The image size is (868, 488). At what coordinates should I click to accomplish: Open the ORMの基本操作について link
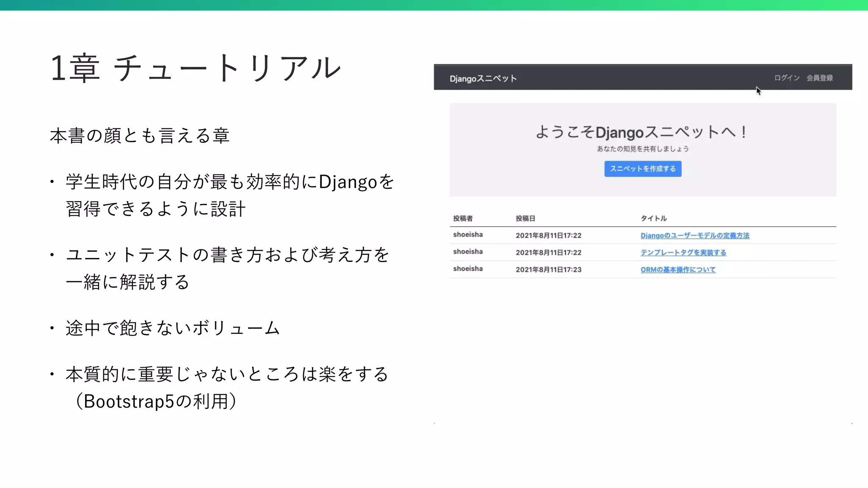click(678, 269)
